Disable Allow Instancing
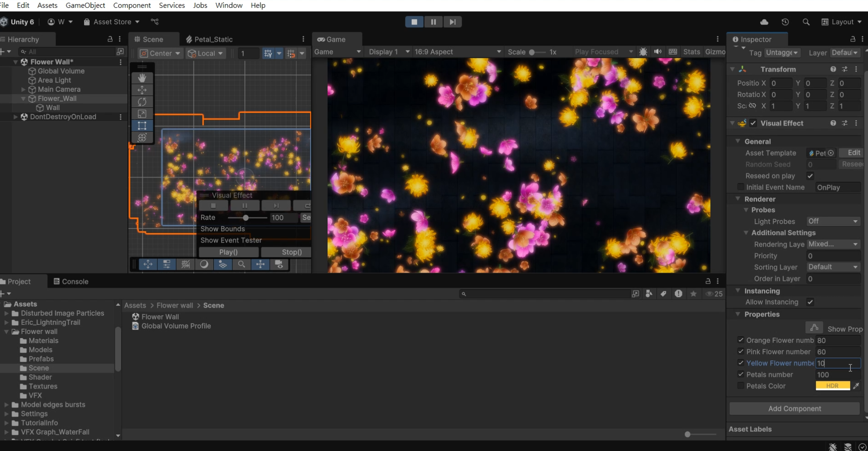The image size is (868, 451). point(810,302)
